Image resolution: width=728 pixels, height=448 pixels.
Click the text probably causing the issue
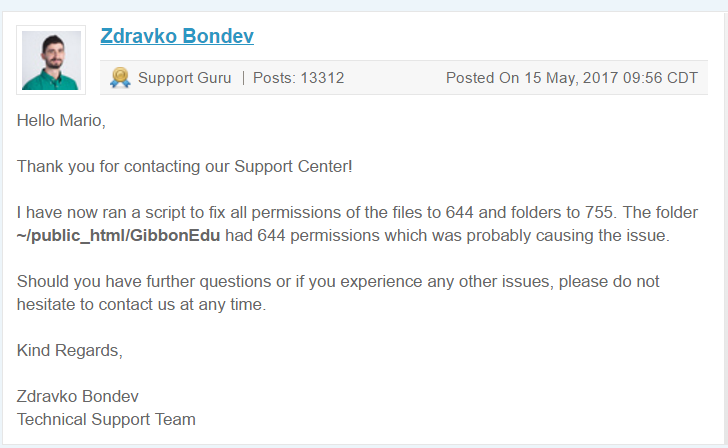[568, 235]
